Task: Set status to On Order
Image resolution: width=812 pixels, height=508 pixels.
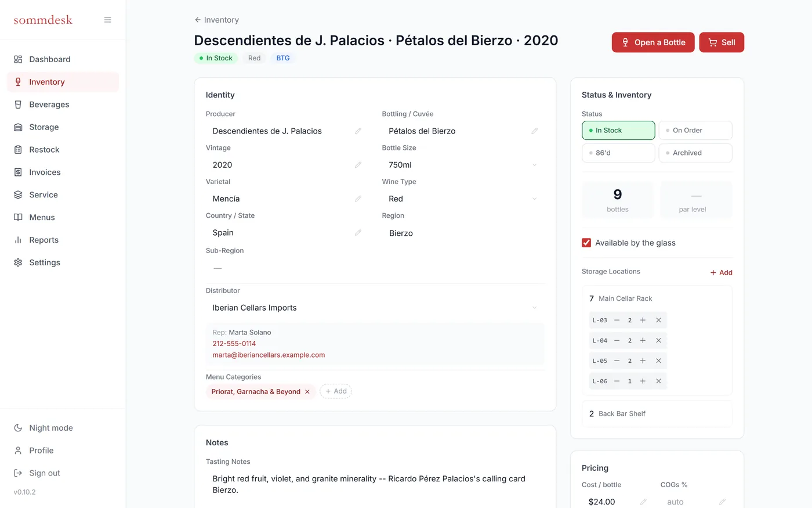Action: [x=695, y=131]
